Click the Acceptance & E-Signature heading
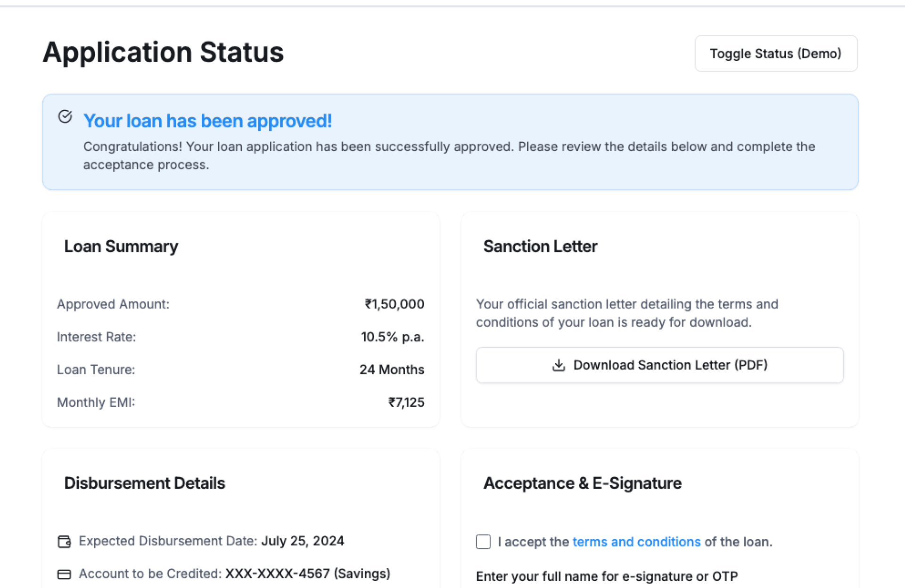Screen dimensions: 905x588 [x=582, y=483]
